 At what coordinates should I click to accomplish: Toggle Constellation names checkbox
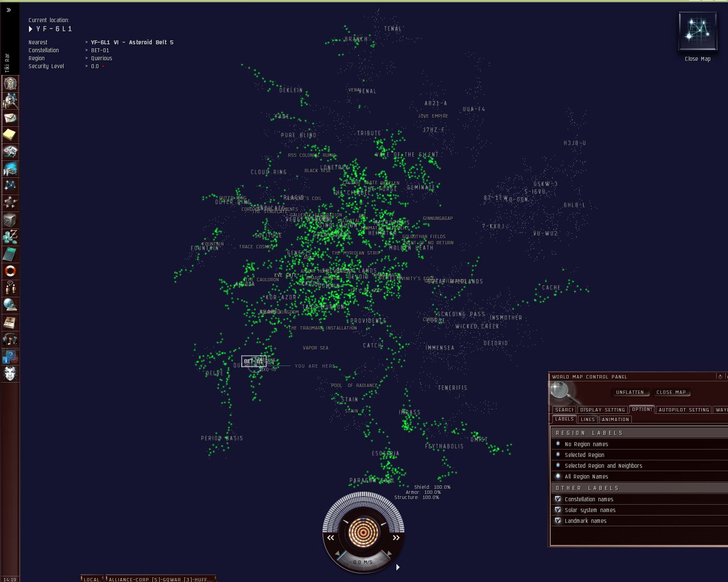tap(558, 499)
